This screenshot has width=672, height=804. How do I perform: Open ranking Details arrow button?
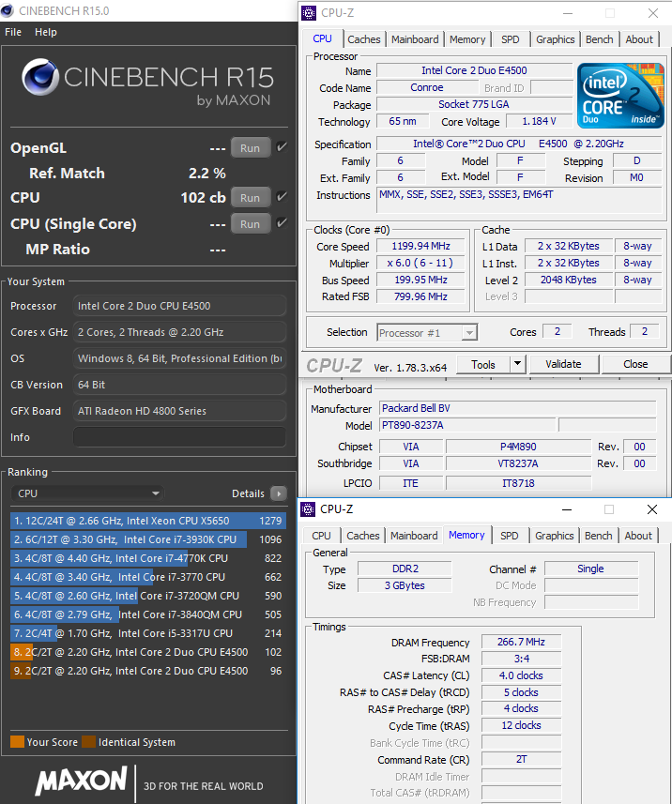pos(279,493)
